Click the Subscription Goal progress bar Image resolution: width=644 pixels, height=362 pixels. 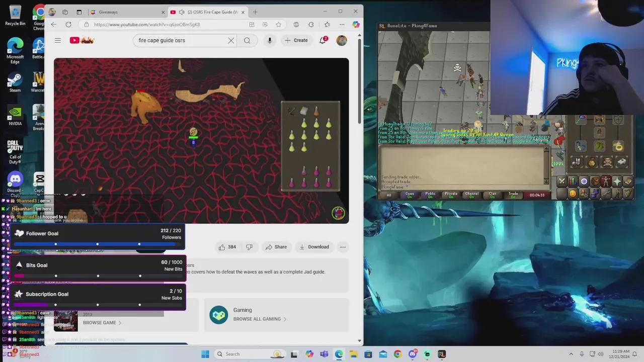coord(97,305)
